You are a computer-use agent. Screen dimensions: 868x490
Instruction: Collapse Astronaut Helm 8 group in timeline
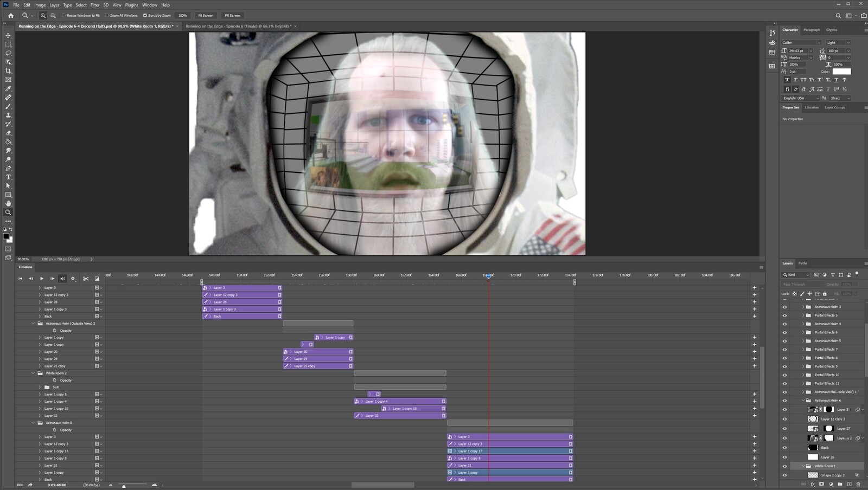coord(33,423)
